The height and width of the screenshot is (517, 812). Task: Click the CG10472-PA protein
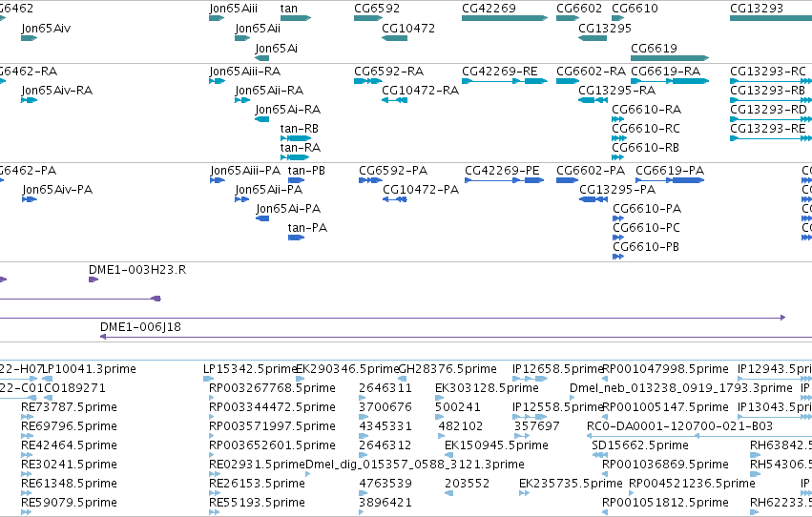click(395, 199)
